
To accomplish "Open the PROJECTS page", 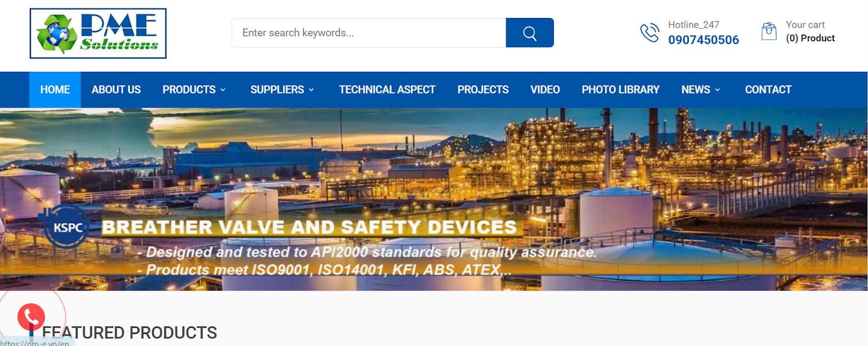I will click(483, 90).
